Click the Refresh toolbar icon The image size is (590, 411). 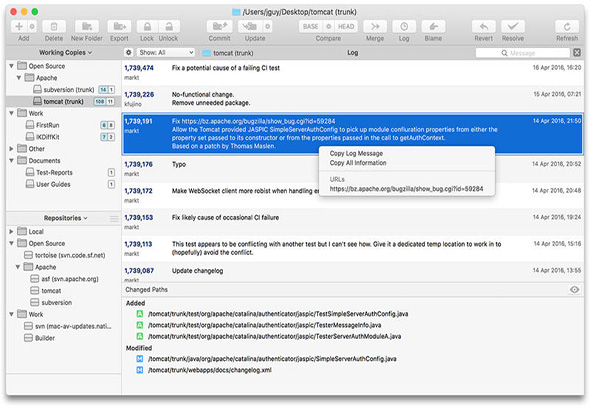[567, 26]
